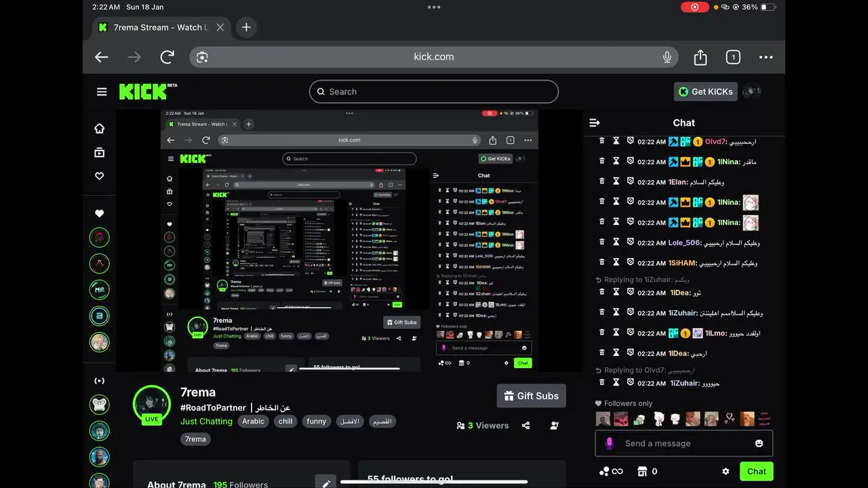The image size is (868, 488).
Task: Click the lens search icon in address bar
Action: [202, 57]
